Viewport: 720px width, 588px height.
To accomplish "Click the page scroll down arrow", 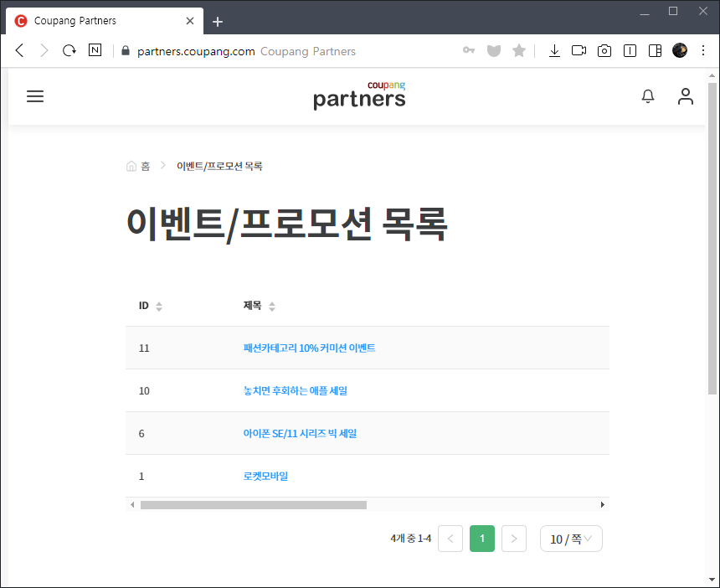I will (712, 580).
